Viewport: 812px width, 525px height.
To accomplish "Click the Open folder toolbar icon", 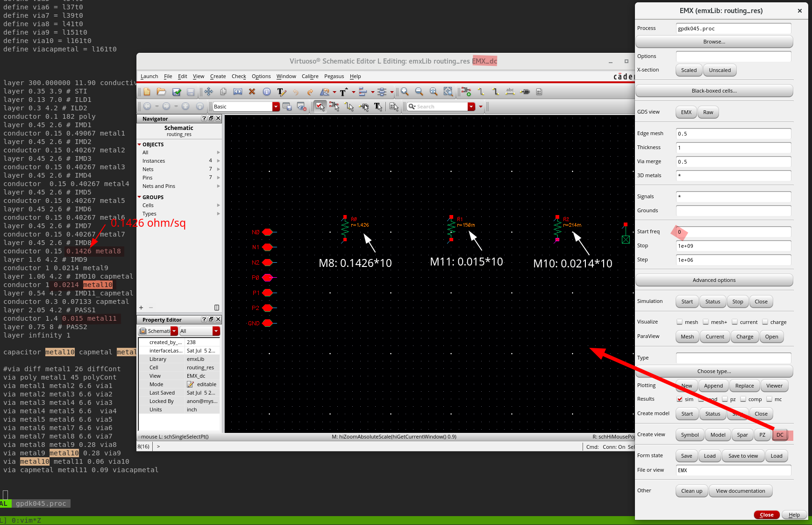I will point(161,92).
